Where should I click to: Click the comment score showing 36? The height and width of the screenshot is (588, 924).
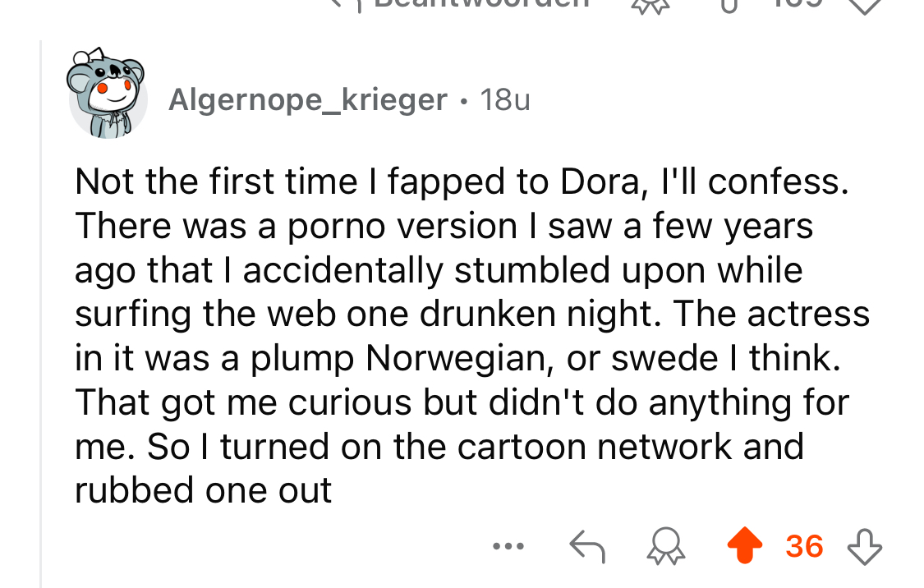pos(804,545)
